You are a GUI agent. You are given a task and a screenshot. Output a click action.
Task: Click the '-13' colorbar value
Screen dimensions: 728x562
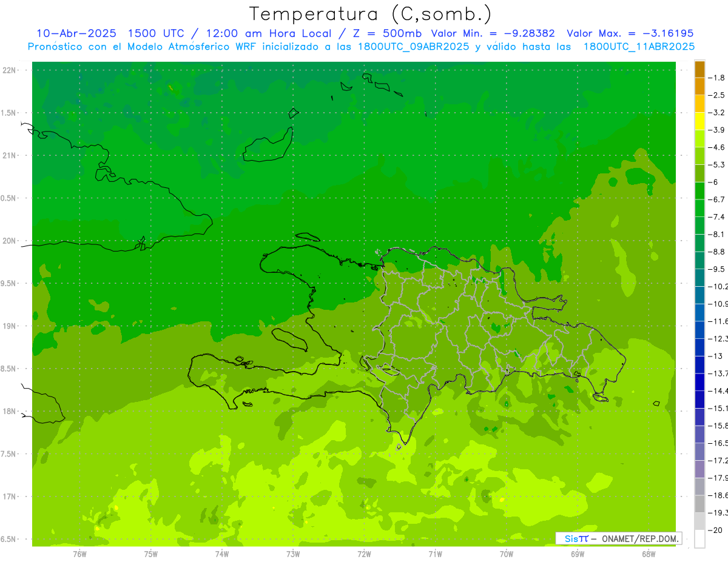point(715,356)
